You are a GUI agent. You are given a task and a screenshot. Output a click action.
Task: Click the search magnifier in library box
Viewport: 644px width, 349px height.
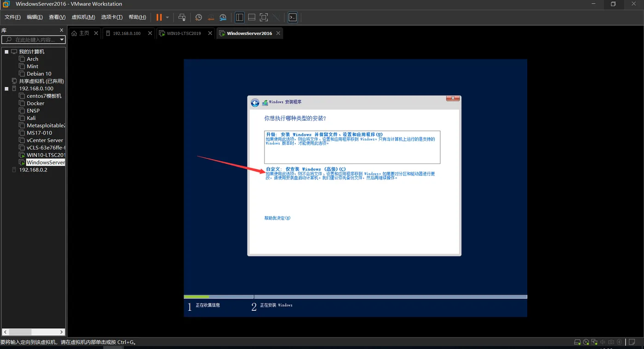(9, 40)
